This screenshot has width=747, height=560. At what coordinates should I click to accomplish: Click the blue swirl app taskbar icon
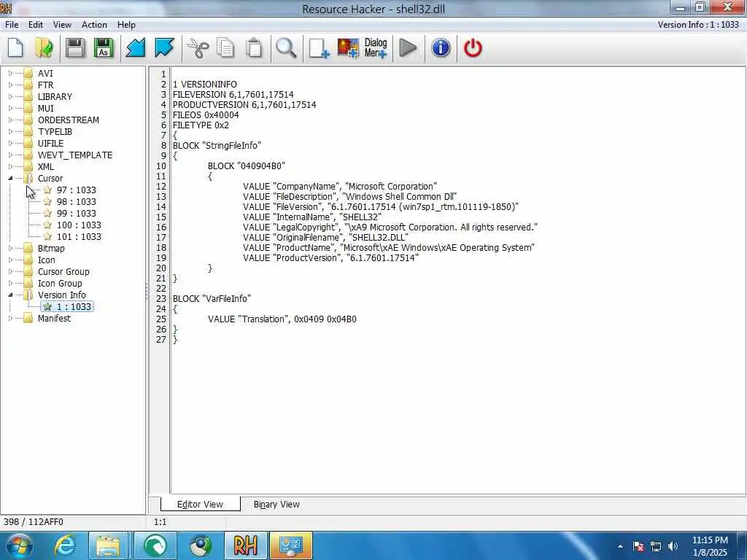point(155,545)
